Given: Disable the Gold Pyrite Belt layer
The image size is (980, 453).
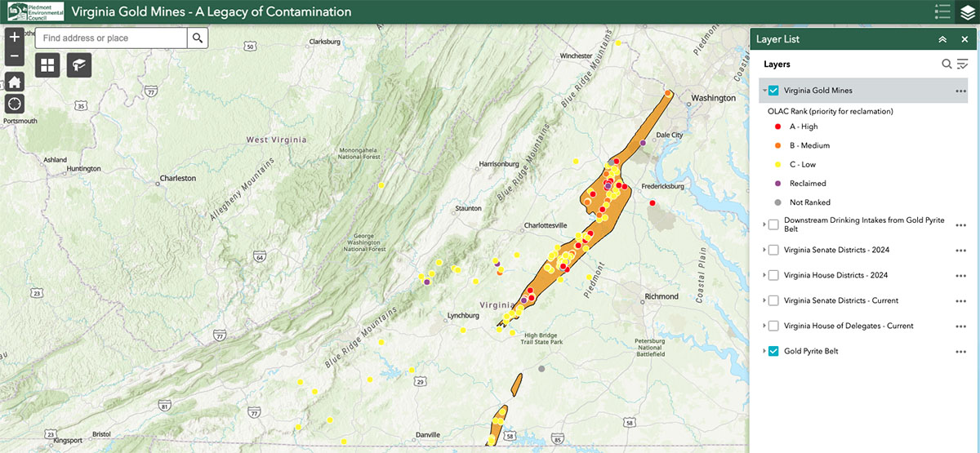Looking at the screenshot, I should point(773,351).
